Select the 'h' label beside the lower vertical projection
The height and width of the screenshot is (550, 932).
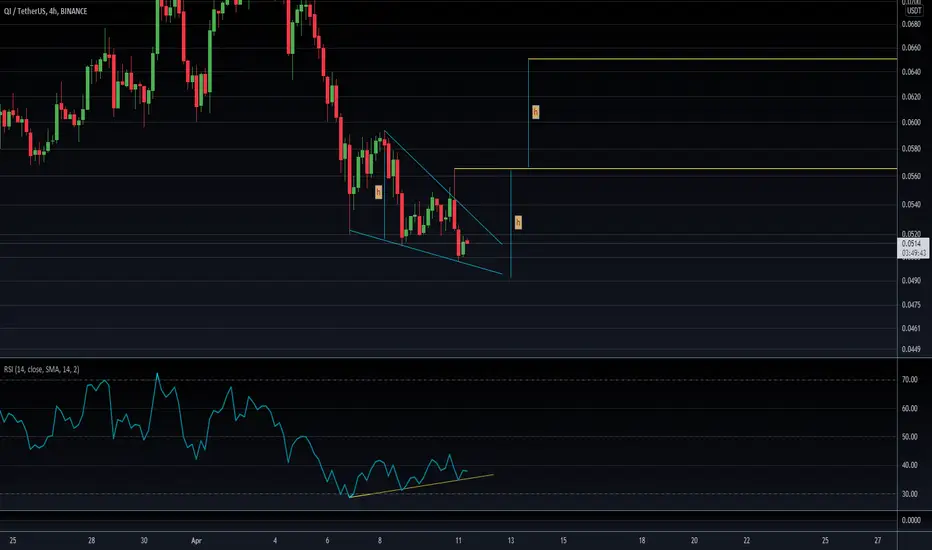click(x=518, y=222)
